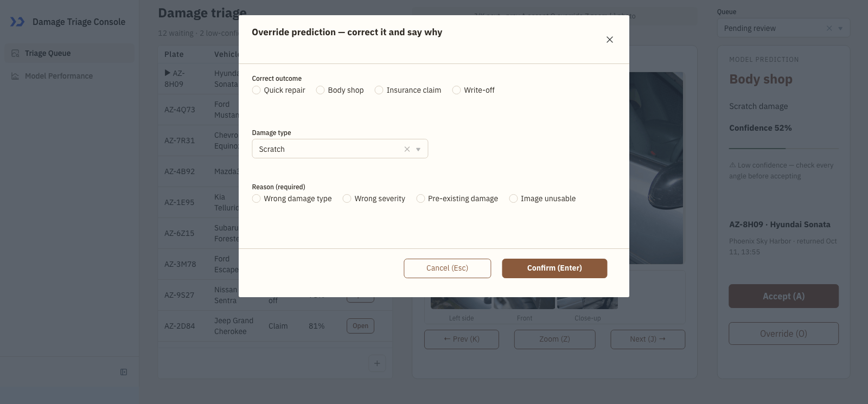Click the Plate column header
Viewport: 868px width, 404px height.
(x=174, y=54)
